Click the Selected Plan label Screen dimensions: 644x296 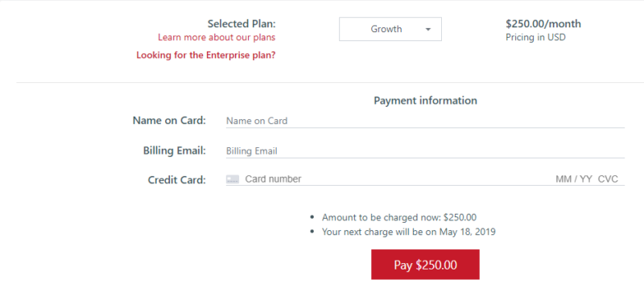(x=242, y=24)
